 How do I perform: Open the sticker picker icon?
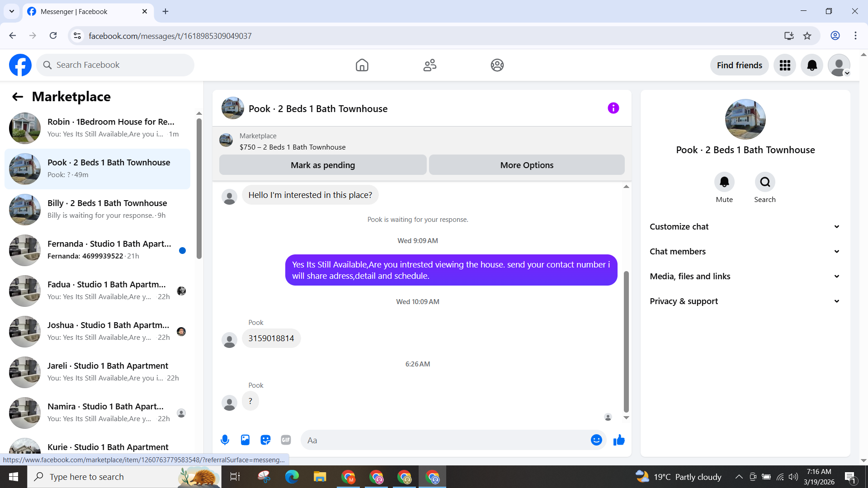(265, 440)
